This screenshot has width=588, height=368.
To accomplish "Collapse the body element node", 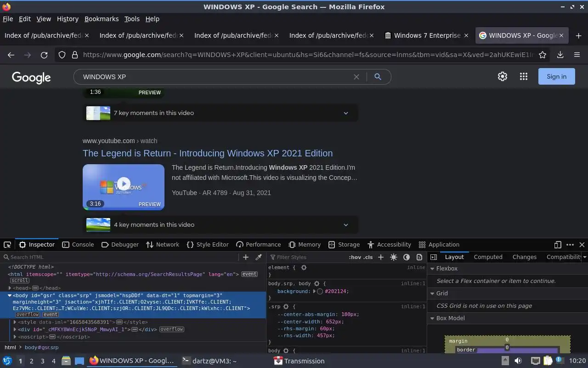I will 10,295.
